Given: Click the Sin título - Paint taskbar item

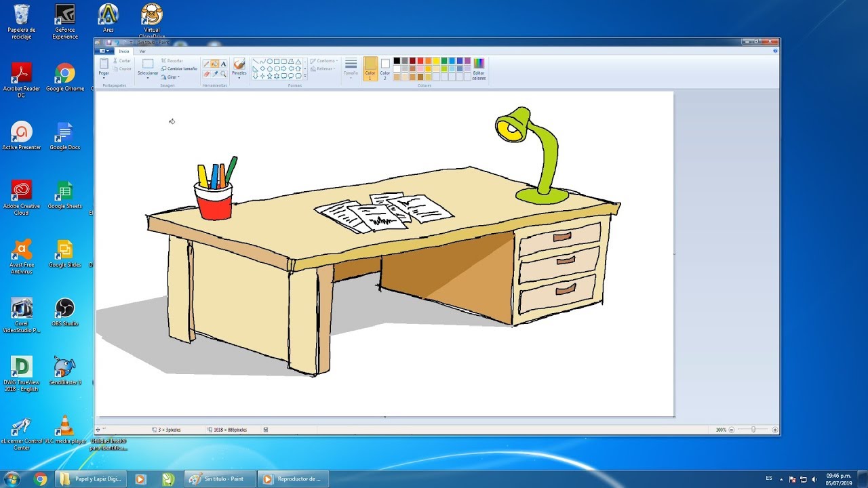Looking at the screenshot, I should pyautogui.click(x=219, y=479).
